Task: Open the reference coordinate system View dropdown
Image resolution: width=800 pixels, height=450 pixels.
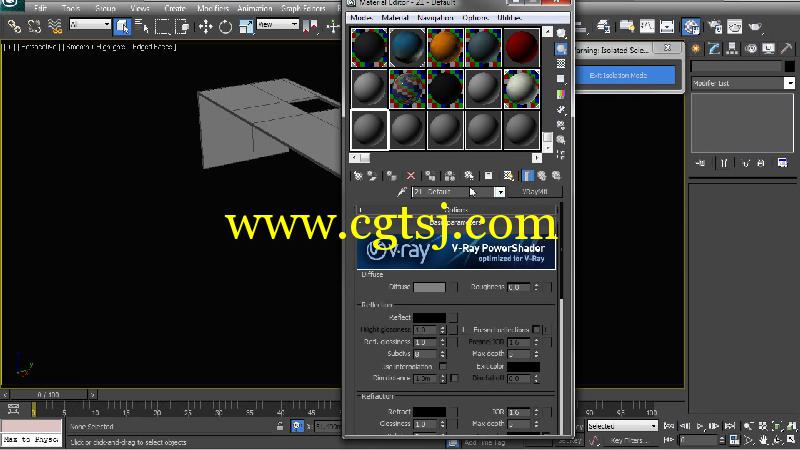Action: click(x=278, y=24)
